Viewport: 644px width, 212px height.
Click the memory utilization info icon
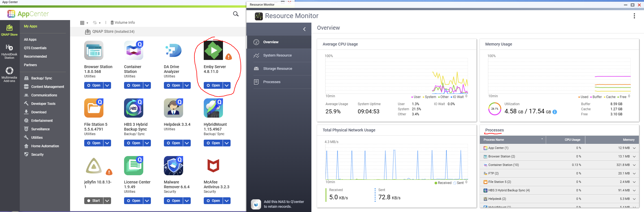555,112
